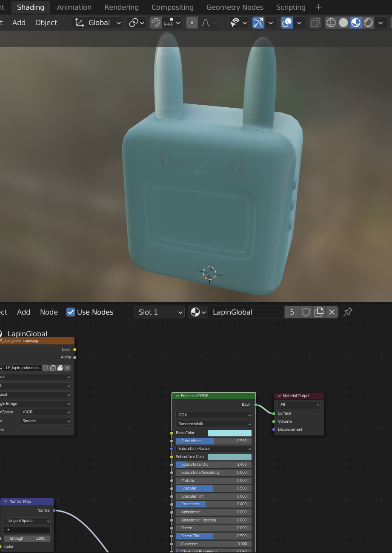
Task: Open the Material Output All target dropdown
Action: click(x=299, y=404)
